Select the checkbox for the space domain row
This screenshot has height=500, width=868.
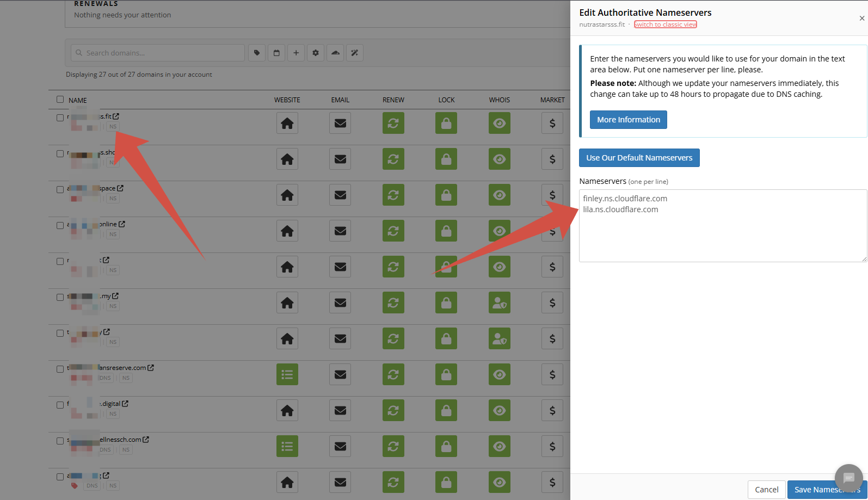[60, 189]
